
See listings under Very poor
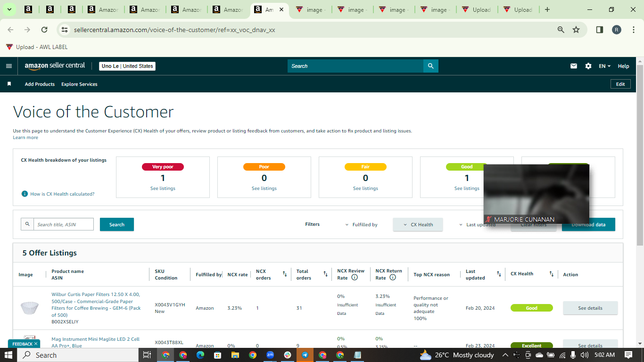coord(163,189)
